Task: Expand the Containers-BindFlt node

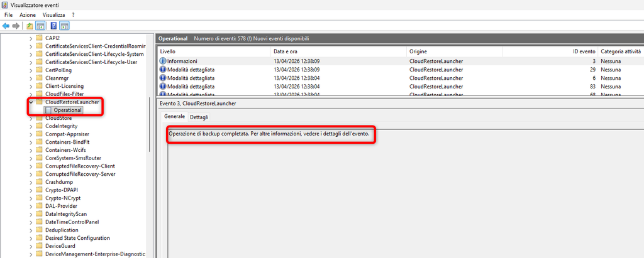Action: pyautogui.click(x=31, y=142)
